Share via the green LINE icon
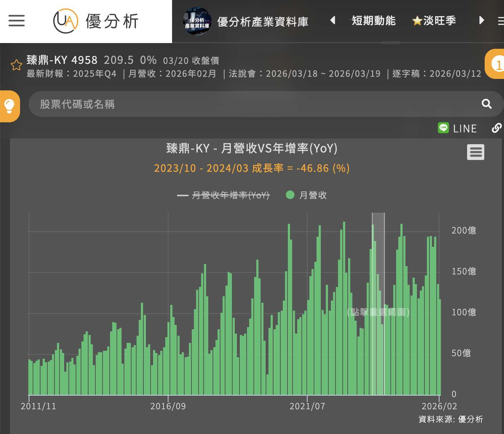The image size is (504, 434). (x=443, y=128)
